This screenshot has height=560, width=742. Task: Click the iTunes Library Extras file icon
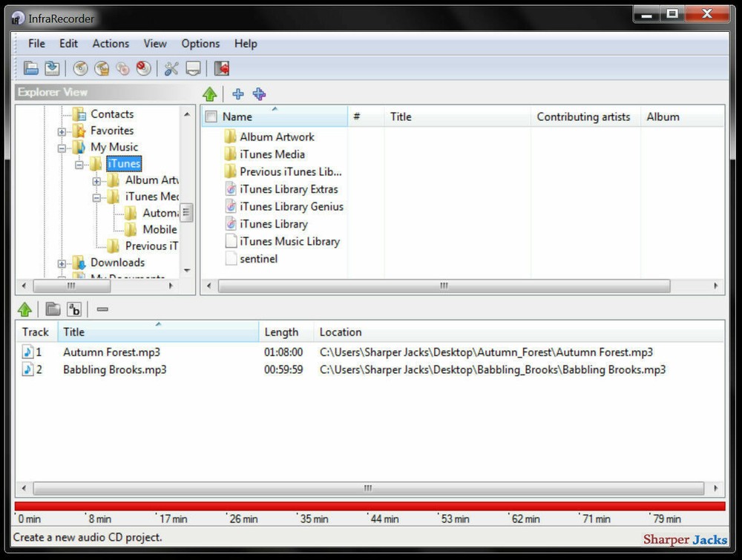point(231,189)
